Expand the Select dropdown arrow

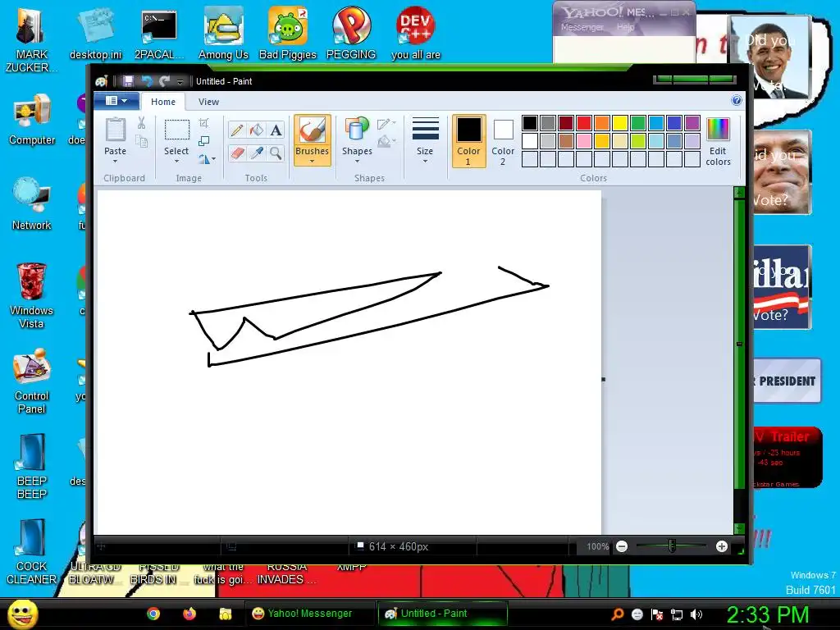[176, 161]
